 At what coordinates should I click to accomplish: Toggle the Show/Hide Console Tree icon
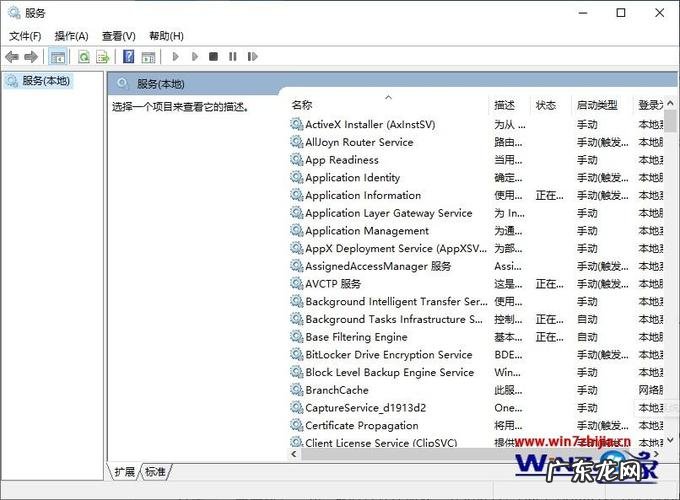click(x=58, y=57)
